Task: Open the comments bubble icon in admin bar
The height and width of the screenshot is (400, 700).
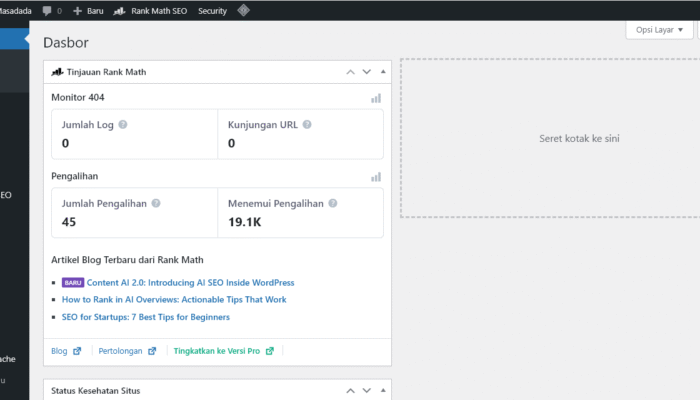Action: pos(47,11)
